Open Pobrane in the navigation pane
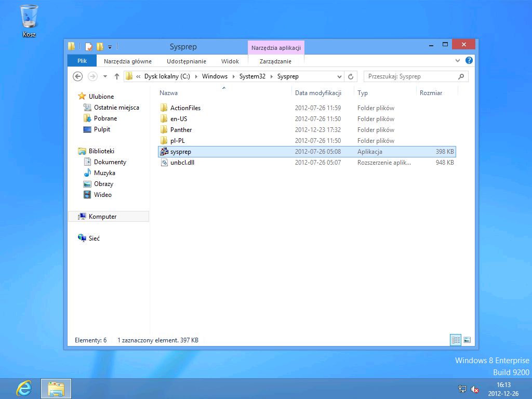This screenshot has width=532, height=399. click(x=105, y=118)
